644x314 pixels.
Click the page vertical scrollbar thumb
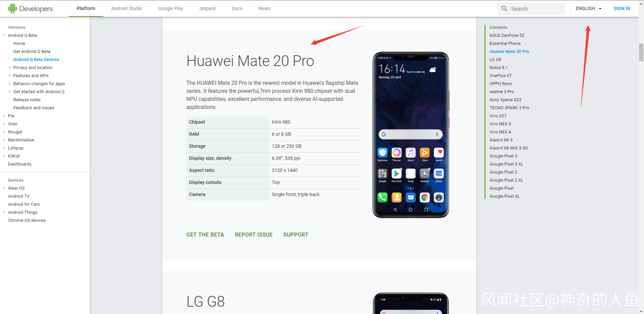tap(641, 52)
